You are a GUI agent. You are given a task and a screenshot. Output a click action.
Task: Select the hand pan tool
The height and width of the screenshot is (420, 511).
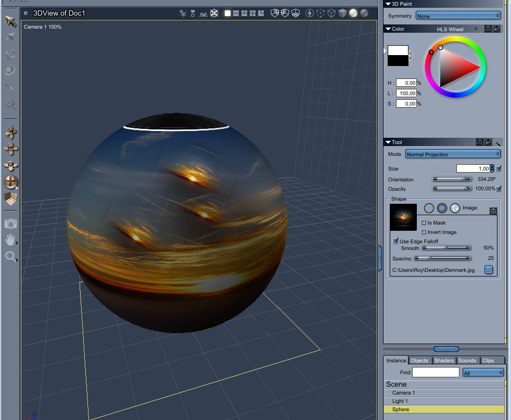(x=10, y=240)
